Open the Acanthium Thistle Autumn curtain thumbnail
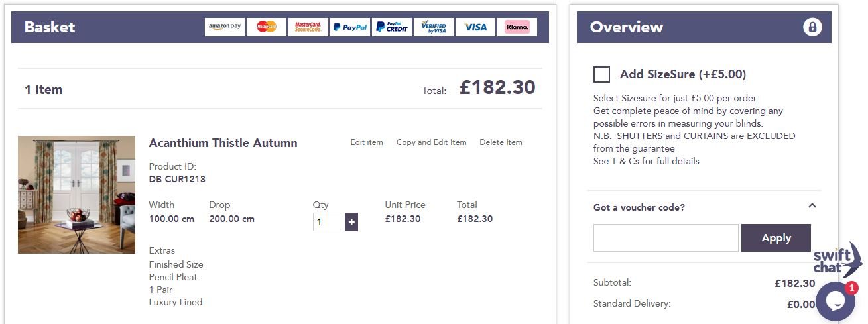 pyautogui.click(x=76, y=195)
